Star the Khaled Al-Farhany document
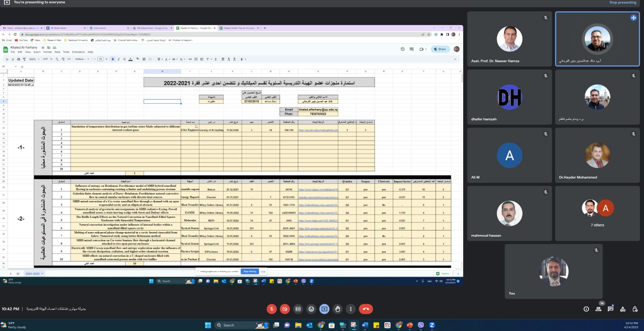The height and width of the screenshot is (331, 644). (43, 47)
